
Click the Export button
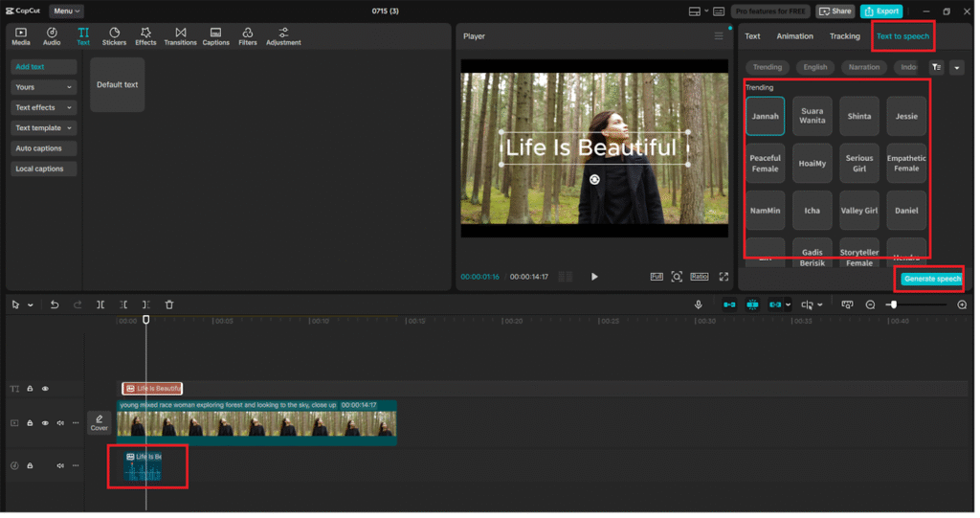pyautogui.click(x=880, y=11)
